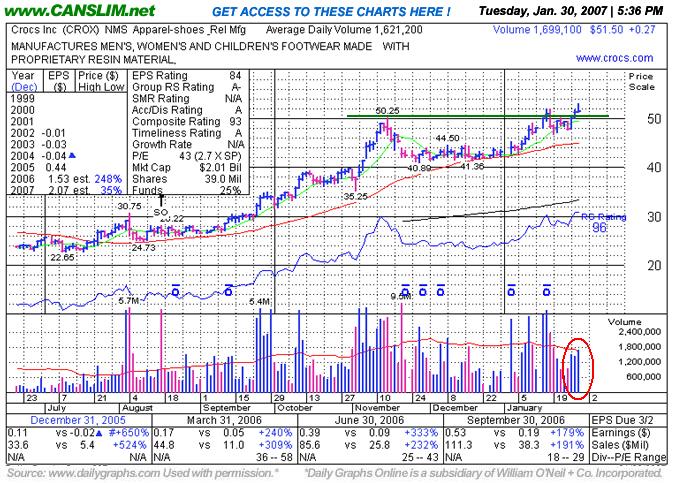Click the '9.5M' volume spike label

[401, 297]
